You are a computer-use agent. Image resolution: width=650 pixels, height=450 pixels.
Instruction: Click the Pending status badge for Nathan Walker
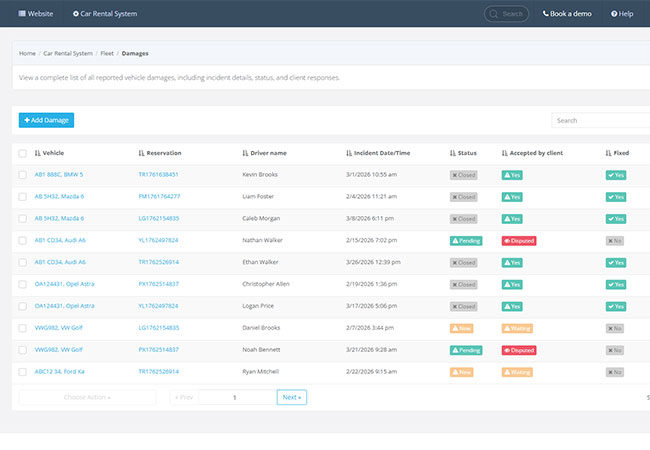click(x=466, y=241)
